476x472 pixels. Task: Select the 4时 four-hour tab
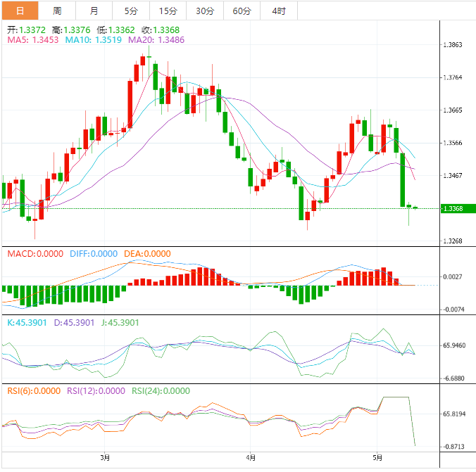278,11
